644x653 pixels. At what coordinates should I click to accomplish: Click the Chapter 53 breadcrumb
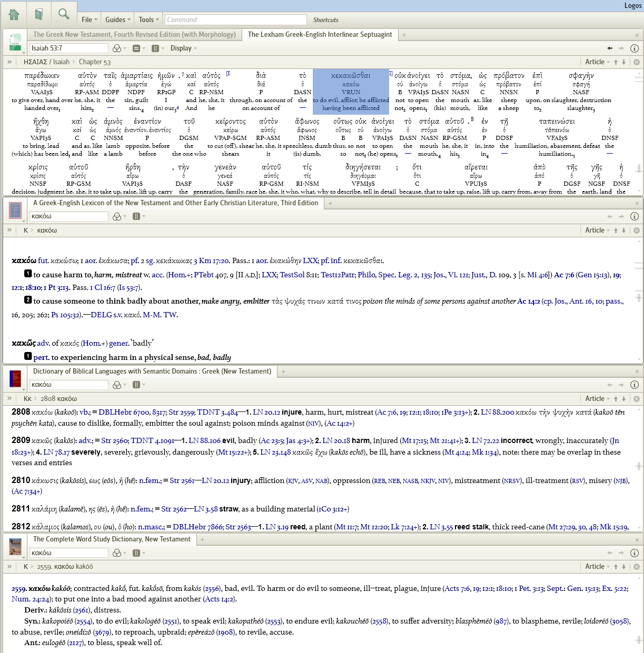click(95, 62)
